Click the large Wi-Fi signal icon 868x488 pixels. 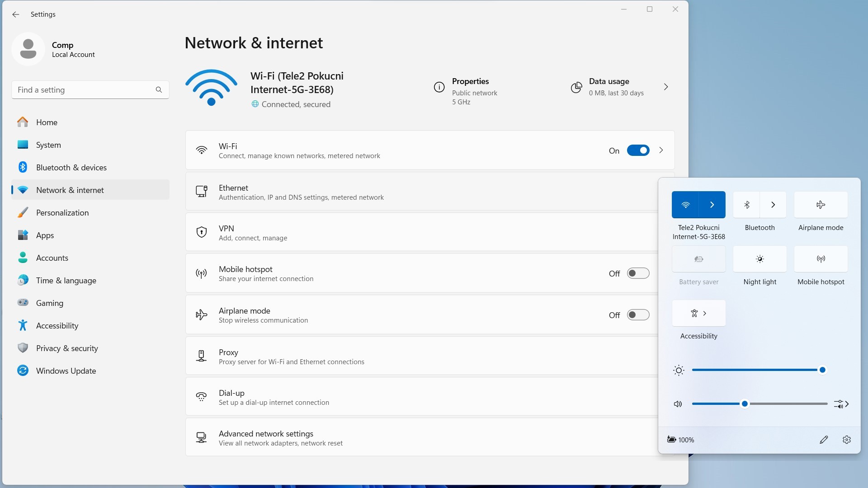point(211,88)
